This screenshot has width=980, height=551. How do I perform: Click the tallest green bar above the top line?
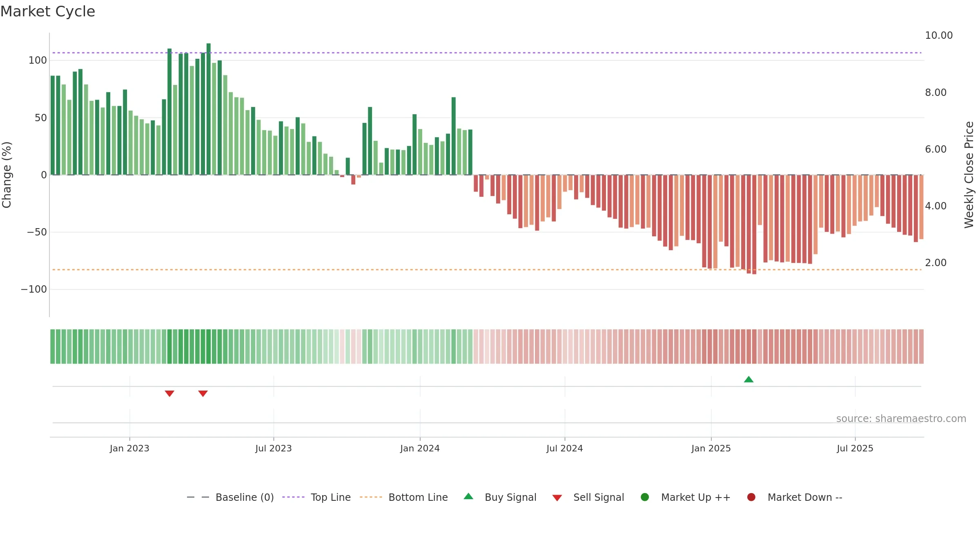[x=209, y=109]
